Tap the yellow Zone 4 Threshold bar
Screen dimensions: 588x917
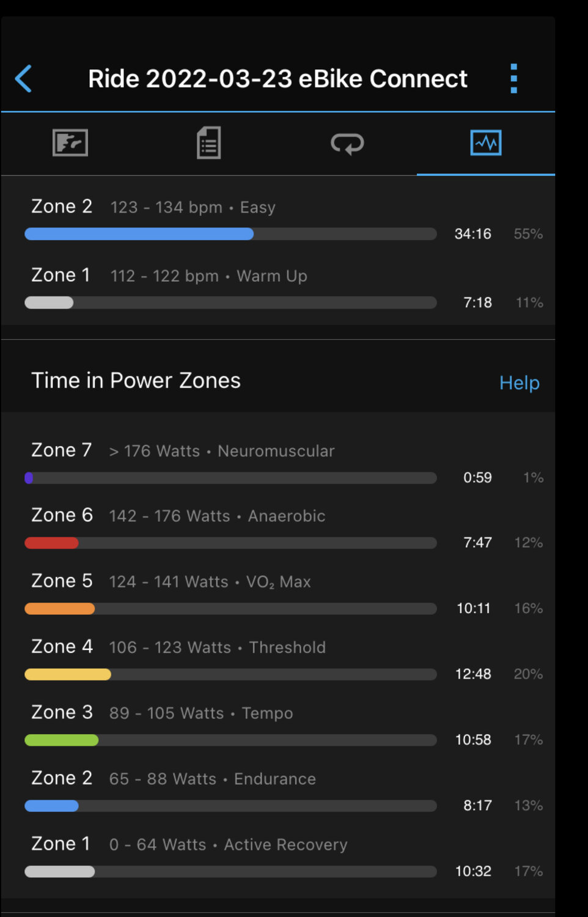click(x=67, y=674)
